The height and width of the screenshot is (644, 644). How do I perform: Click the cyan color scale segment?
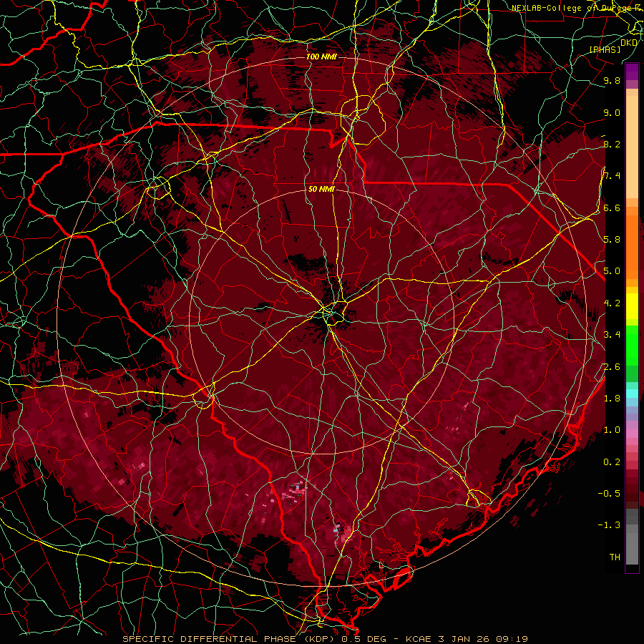632,394
